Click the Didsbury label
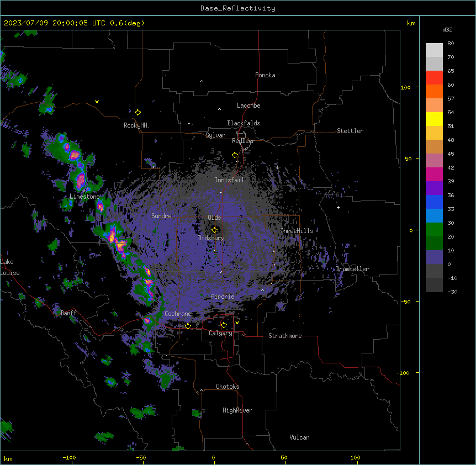 (x=211, y=238)
